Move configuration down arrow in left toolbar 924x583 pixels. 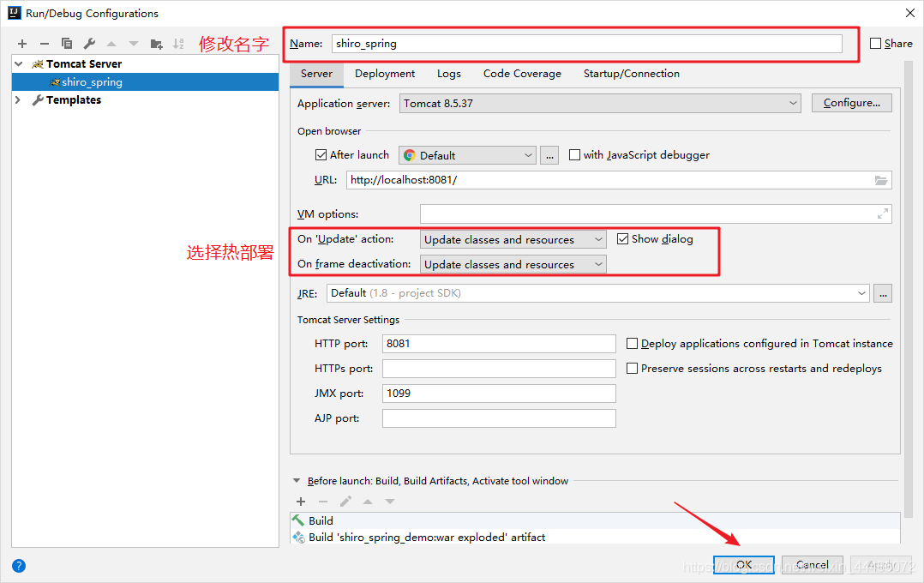pyautogui.click(x=134, y=44)
